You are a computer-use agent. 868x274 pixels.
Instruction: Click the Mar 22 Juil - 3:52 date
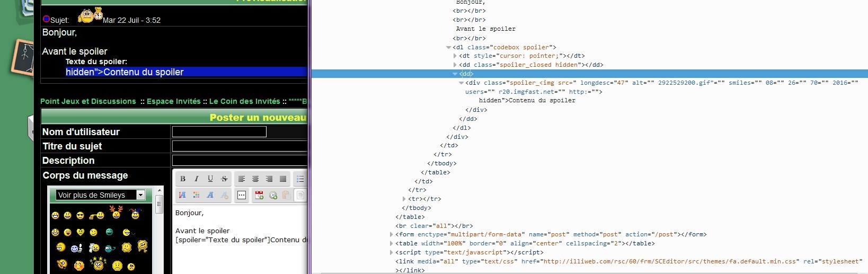coord(131,20)
